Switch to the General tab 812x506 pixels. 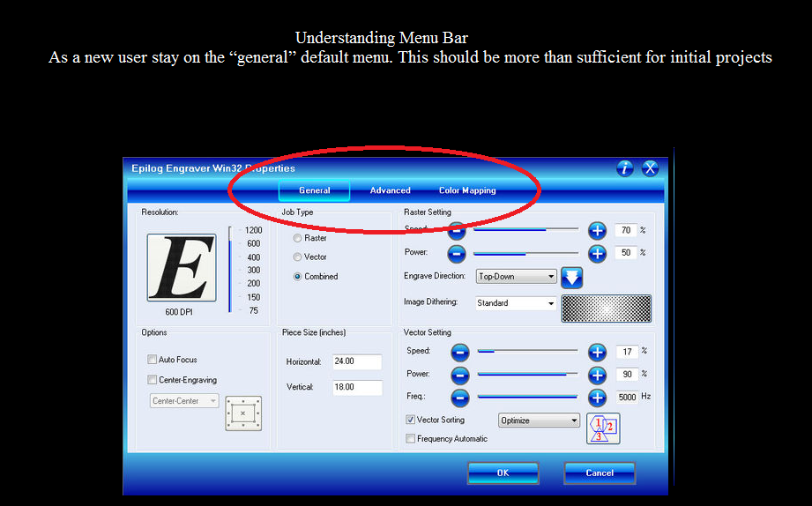click(315, 190)
